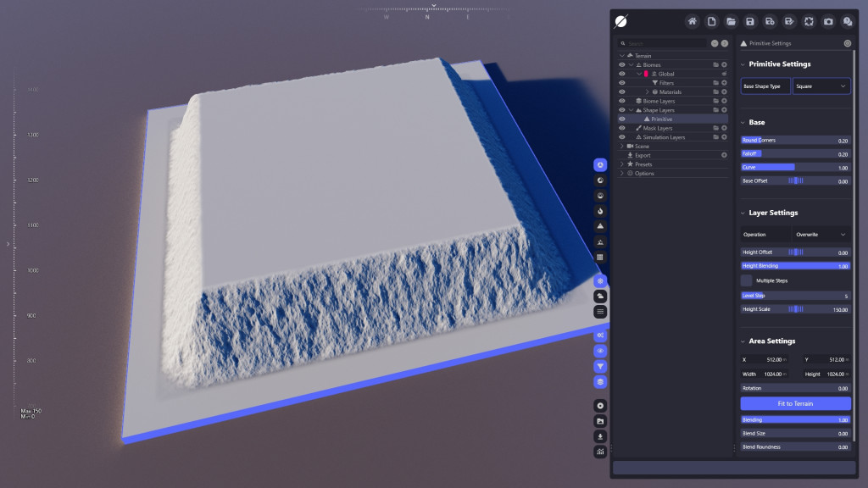
Task: Take a screenshot with the camera icon
Action: pyautogui.click(x=828, y=21)
